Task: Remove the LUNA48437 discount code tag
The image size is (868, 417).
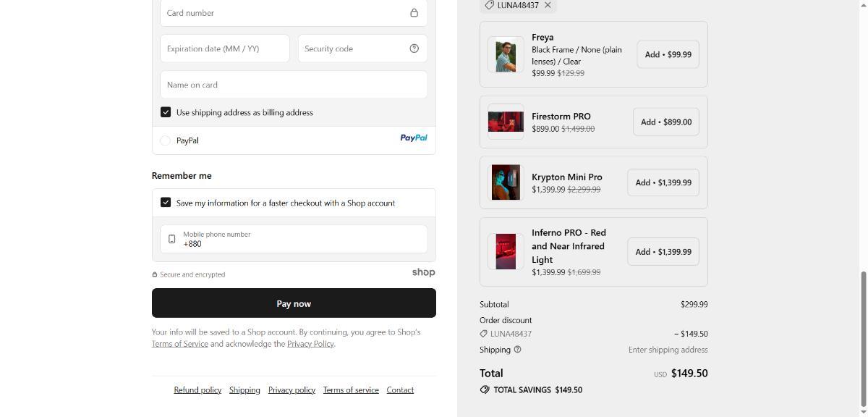Action: point(548,5)
